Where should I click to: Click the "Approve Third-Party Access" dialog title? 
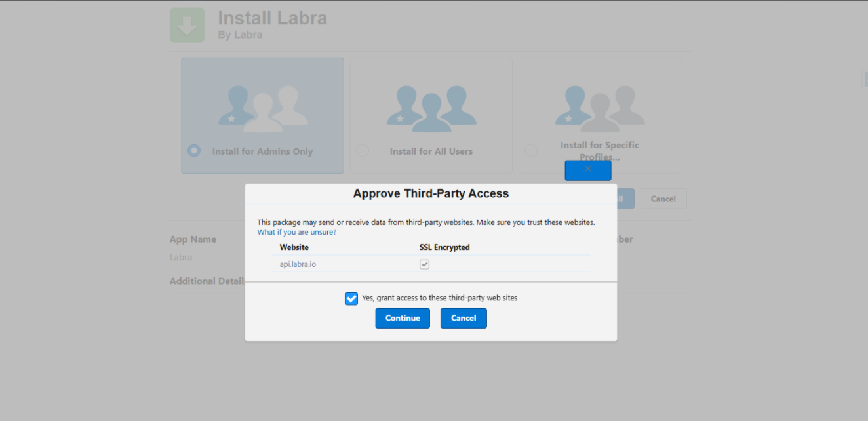[x=431, y=193]
